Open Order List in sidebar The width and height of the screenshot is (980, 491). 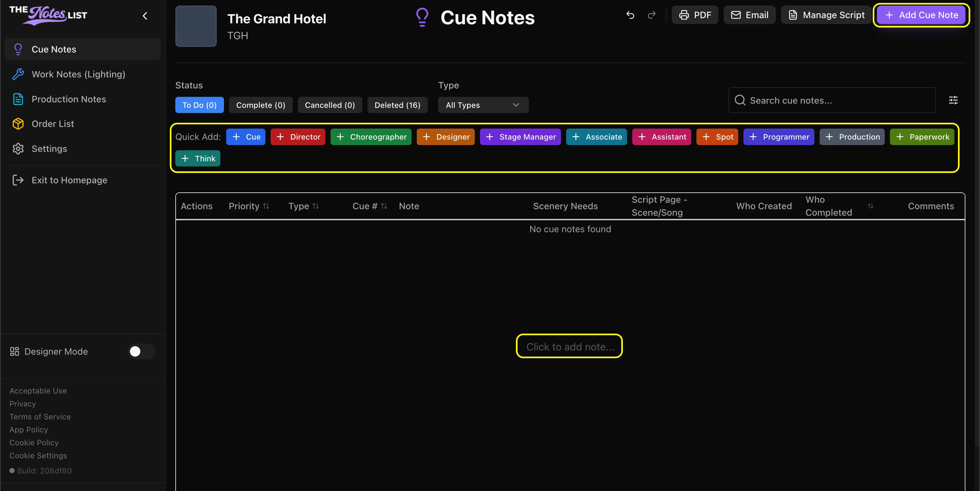(83, 124)
